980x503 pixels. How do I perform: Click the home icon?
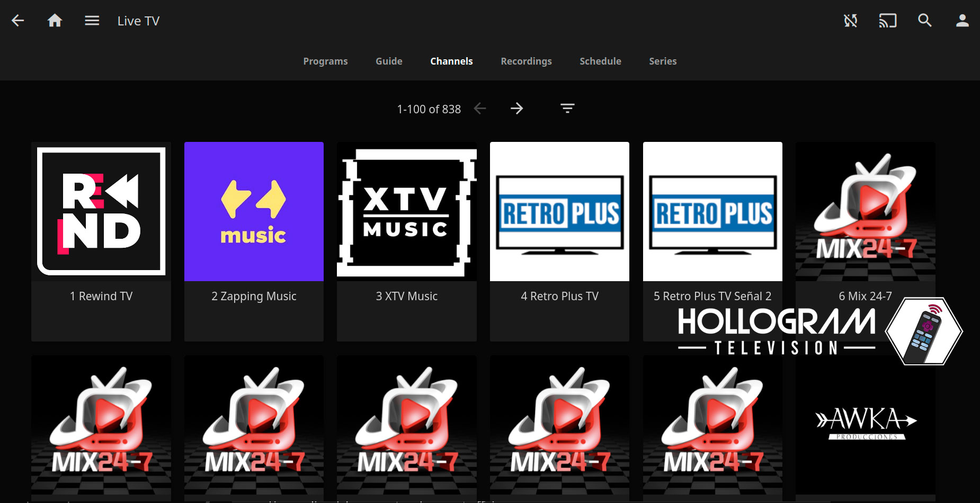pyautogui.click(x=55, y=20)
